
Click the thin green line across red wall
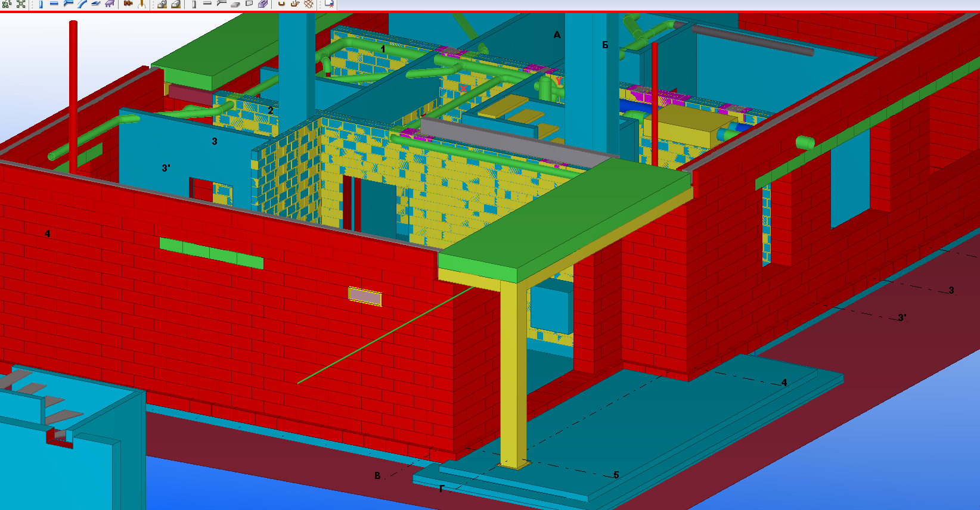pos(386,335)
